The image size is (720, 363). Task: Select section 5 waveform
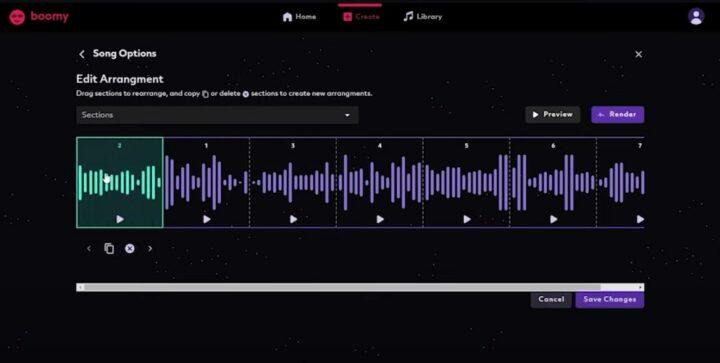click(467, 182)
